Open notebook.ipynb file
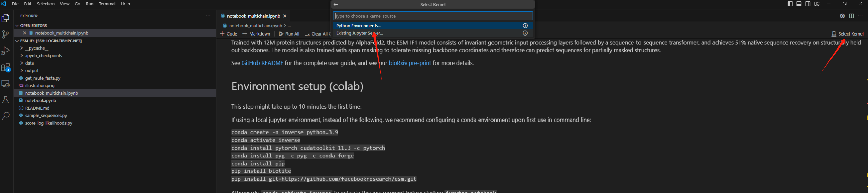Viewport: 868px width, 196px height. pos(40,101)
